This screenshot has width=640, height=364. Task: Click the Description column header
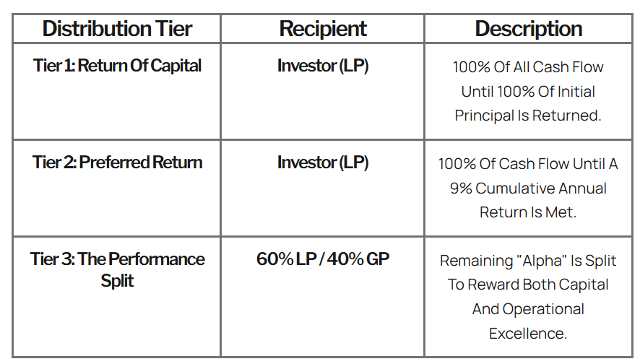click(x=528, y=29)
